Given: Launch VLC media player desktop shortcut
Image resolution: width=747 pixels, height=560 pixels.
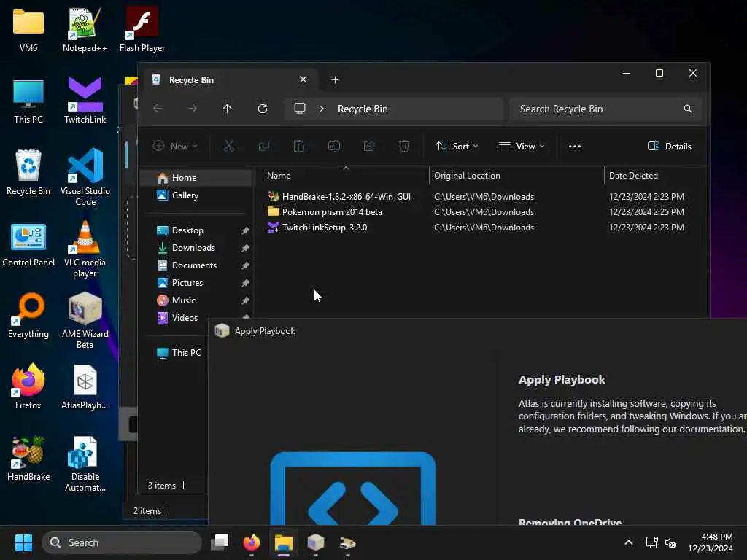Looking at the screenshot, I should pos(85,249).
